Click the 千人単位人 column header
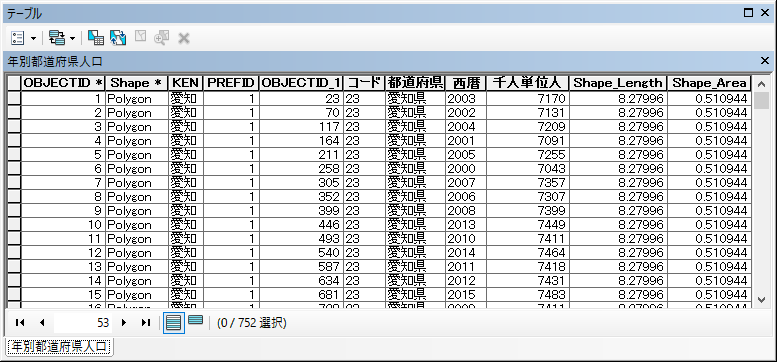Screen dimensions: 777x362 click(x=527, y=83)
